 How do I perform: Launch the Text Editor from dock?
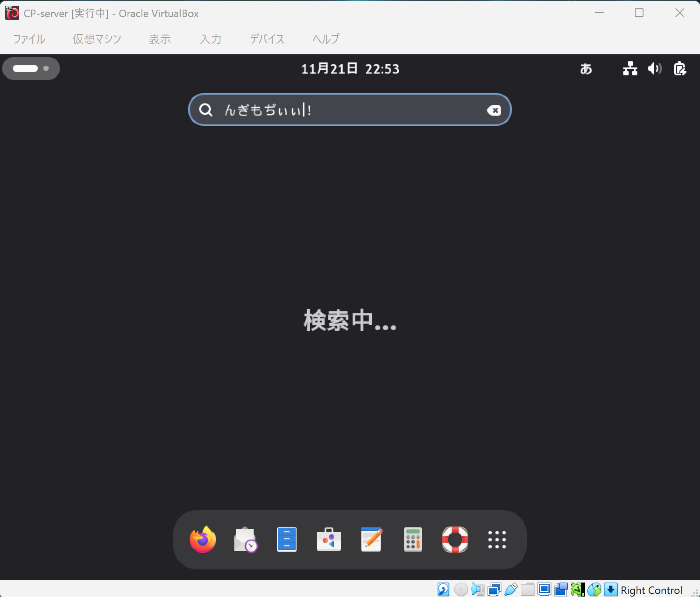[x=371, y=540]
